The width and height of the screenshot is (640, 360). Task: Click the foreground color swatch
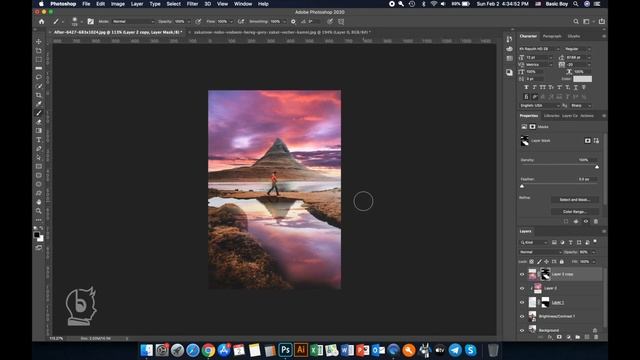(37, 235)
